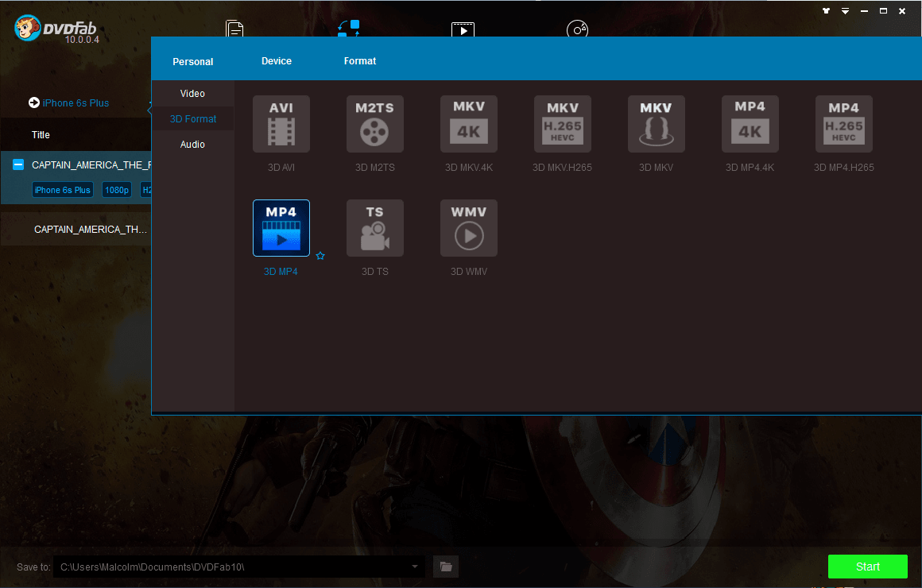Click the CAPTAIN_AMERICA_THE_F title row text

91,165
